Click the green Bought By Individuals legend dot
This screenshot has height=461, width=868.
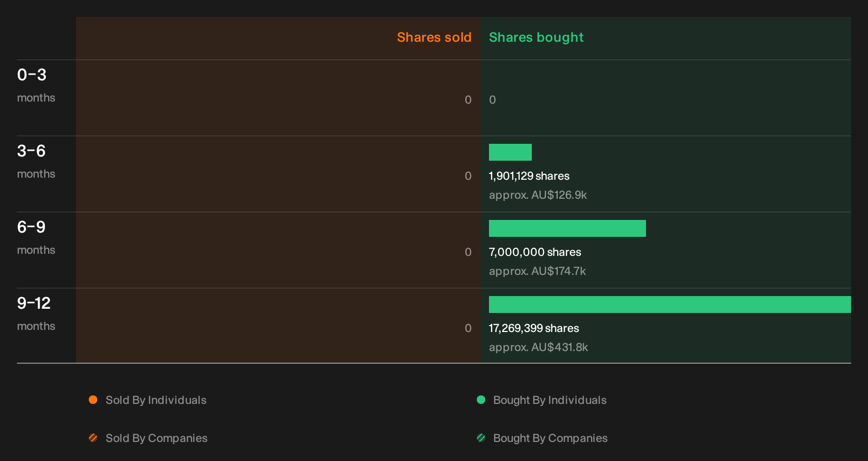pos(481,400)
